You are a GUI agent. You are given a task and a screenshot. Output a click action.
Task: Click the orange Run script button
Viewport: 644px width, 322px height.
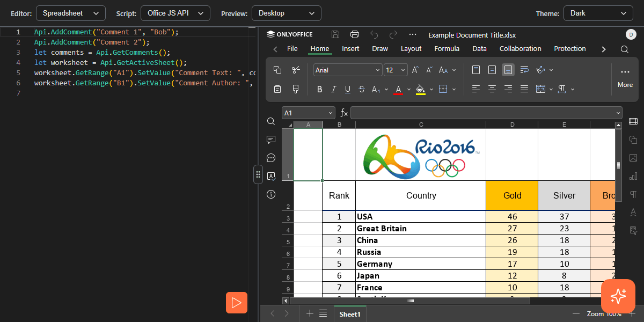[x=236, y=303]
